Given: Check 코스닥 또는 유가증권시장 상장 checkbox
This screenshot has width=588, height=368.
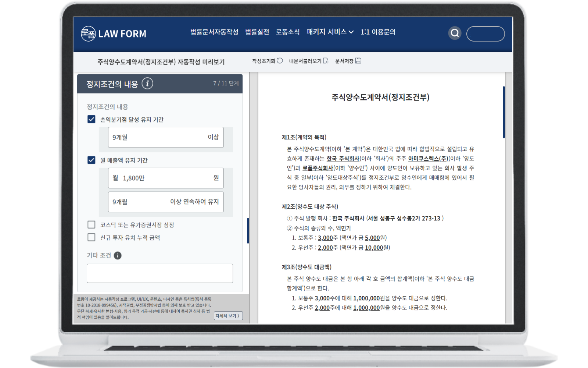Looking at the screenshot, I should click(92, 224).
